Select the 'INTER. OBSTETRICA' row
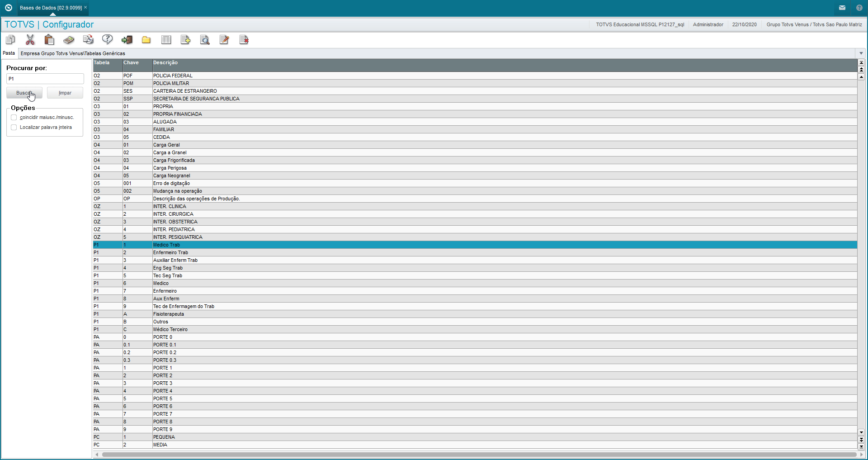This screenshot has height=460, width=868. 475,222
